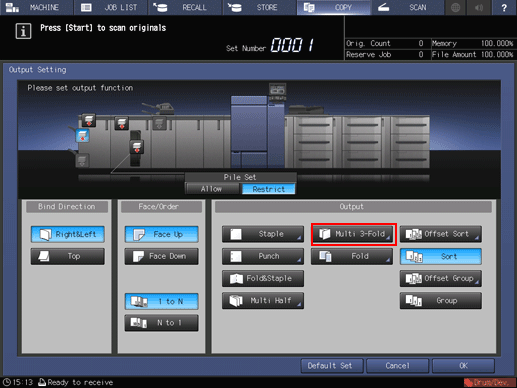Image resolution: width=517 pixels, height=388 pixels.
Task: Enable the Fold&Staple output mode
Action: pos(263,278)
